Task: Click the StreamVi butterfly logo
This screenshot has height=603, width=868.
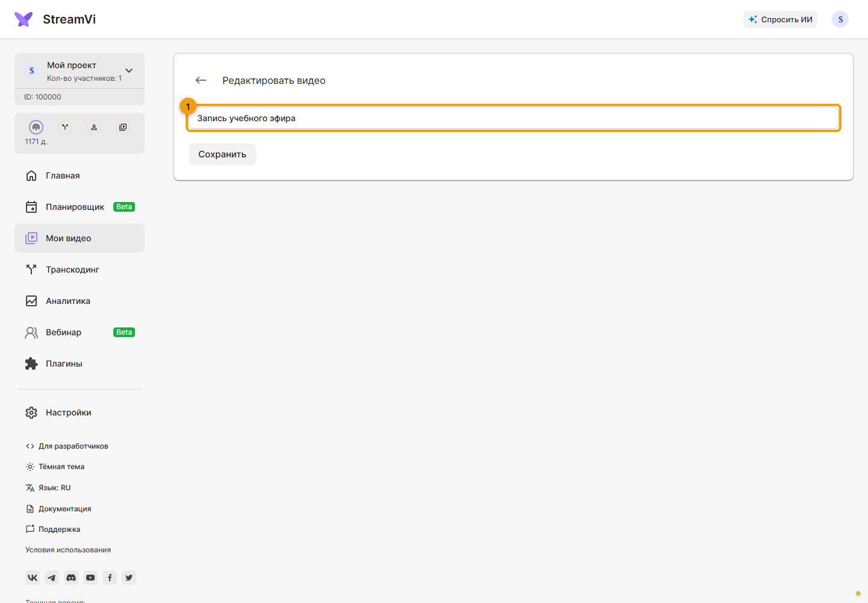Action: click(24, 19)
